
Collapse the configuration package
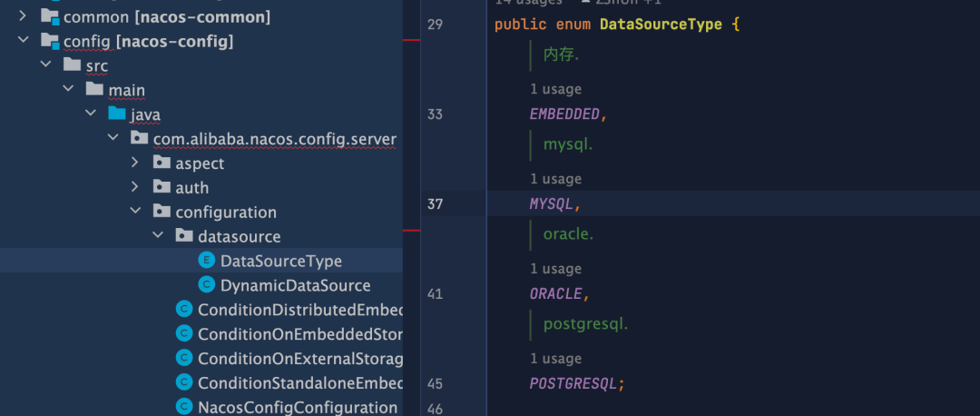(x=135, y=212)
